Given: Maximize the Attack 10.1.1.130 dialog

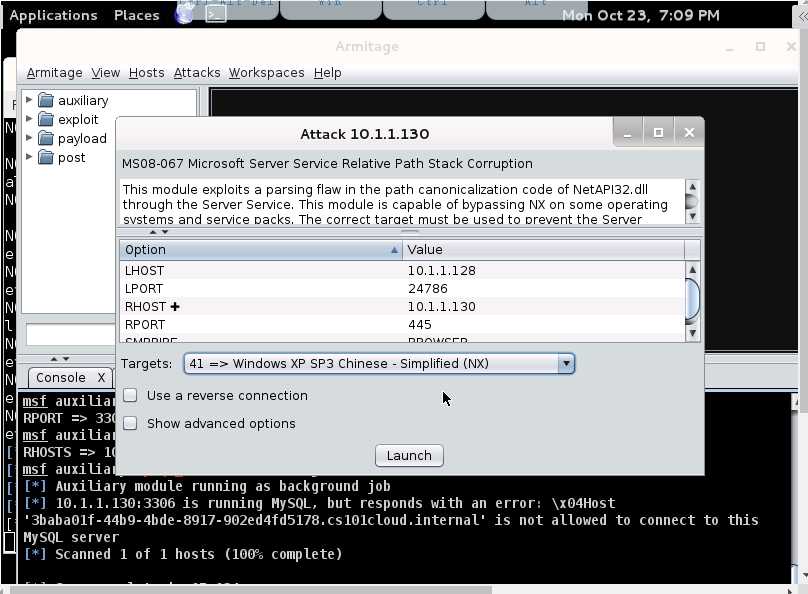Looking at the screenshot, I should coord(658,133).
